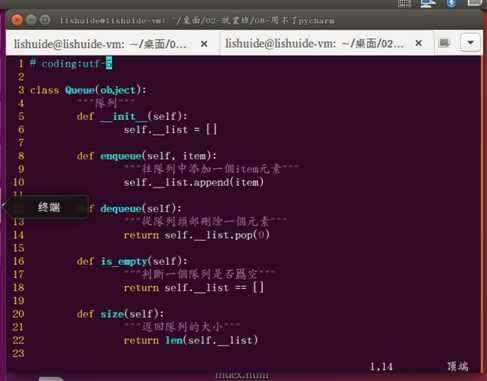Image resolution: width=487 pixels, height=381 pixels.
Task: Click the docstring on line 17
Action: tap(199, 274)
